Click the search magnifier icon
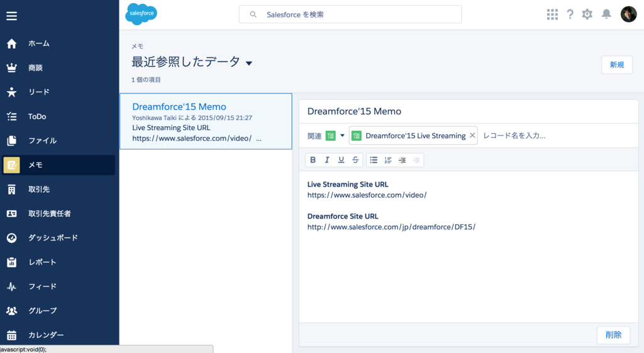 coord(253,14)
